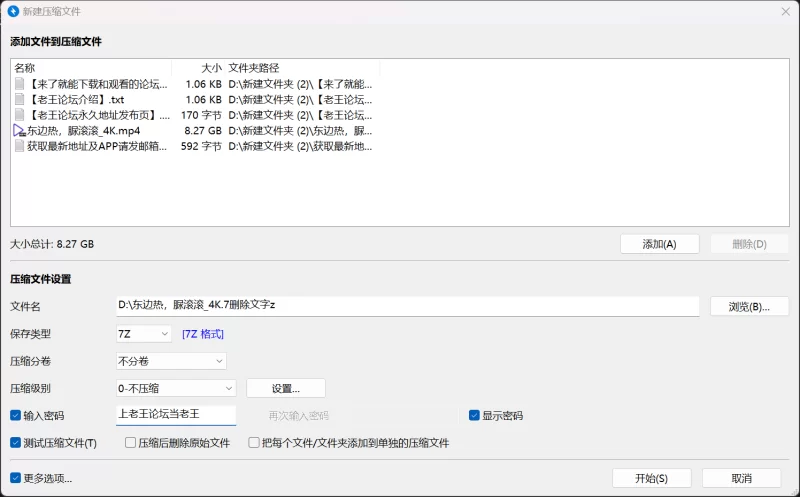The width and height of the screenshot is (800, 497).
Task: Click file icon of 获取最新地址及APP请发邮箱 row
Action: pyautogui.click(x=19, y=146)
